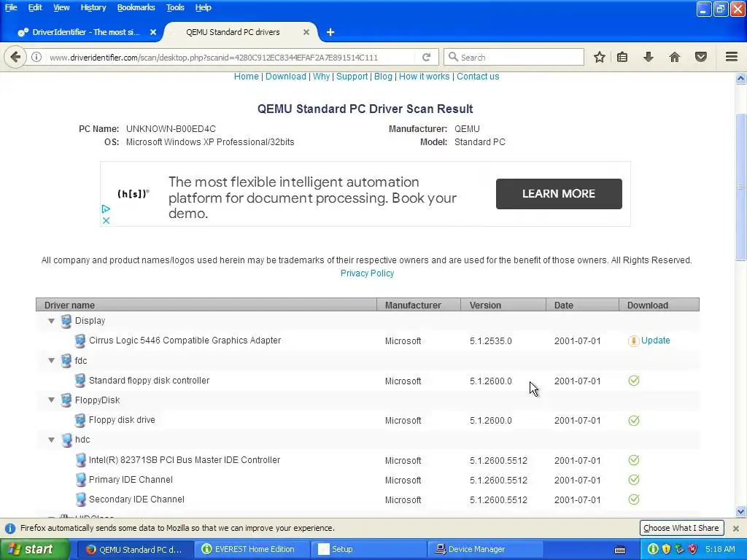Open the History menu
Image resolution: width=747 pixels, height=560 pixels.
point(93,7)
